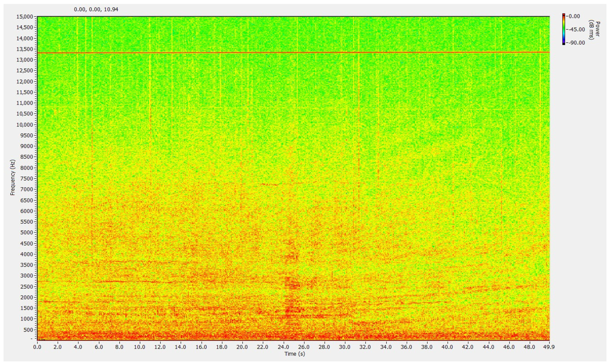
Task: Click the 3000 frequency tick label
Action: (x=27, y=276)
